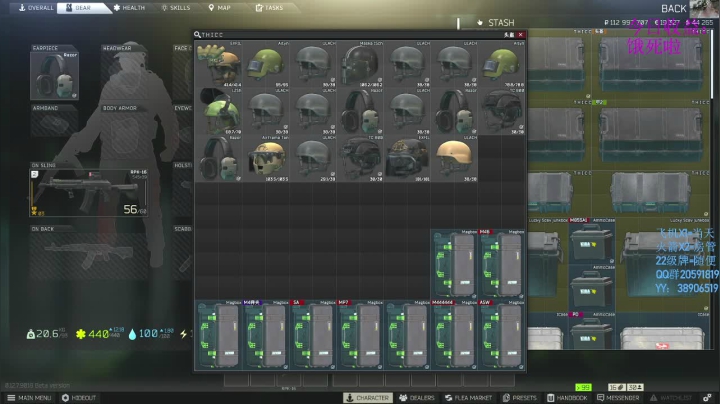This screenshot has width=720, height=404.
Task: Open the MAP tab
Action: click(x=219, y=8)
